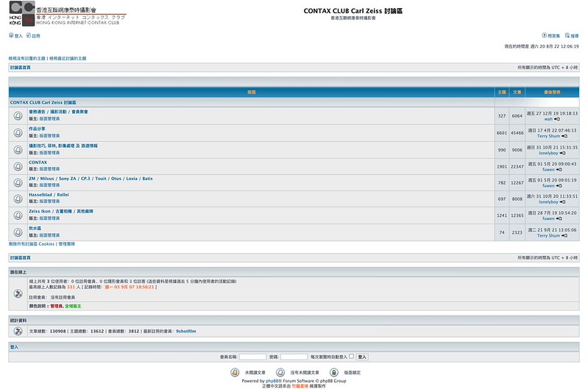Viewport: 588px width, 389px height.
Task: Open Terry Shum's profile in 作品分享 row
Action: [x=548, y=136]
